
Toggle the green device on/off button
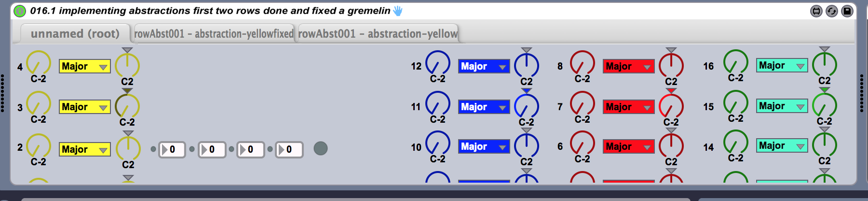point(20,11)
